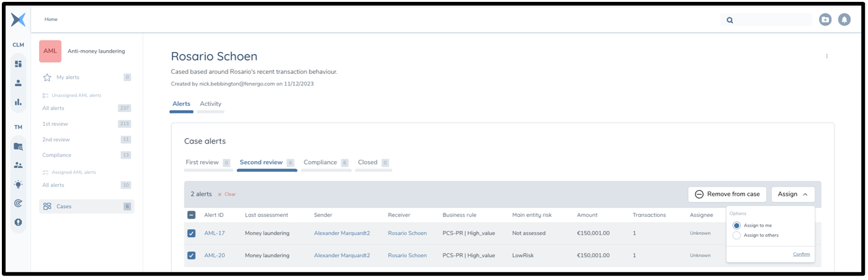Click Remove from case button

click(x=727, y=194)
